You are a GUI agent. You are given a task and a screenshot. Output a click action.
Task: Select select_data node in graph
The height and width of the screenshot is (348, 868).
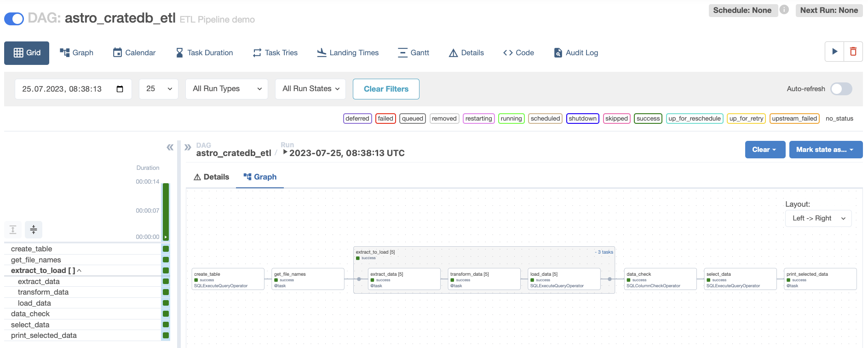(741, 279)
